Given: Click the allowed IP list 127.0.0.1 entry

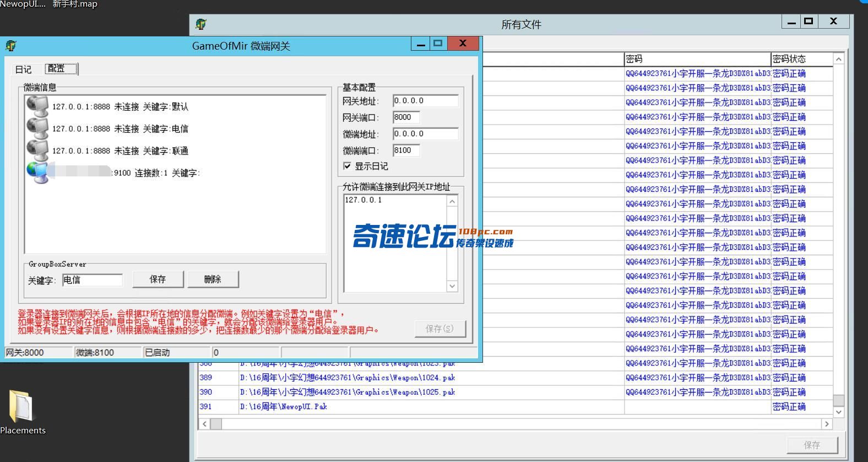Looking at the screenshot, I should point(364,200).
